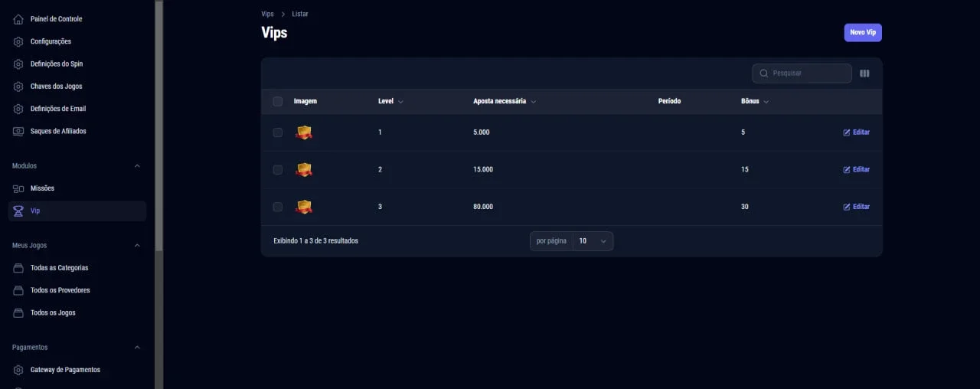The height and width of the screenshot is (389, 980).
Task: Select the checkbox for Level 3 row
Action: 278,207
